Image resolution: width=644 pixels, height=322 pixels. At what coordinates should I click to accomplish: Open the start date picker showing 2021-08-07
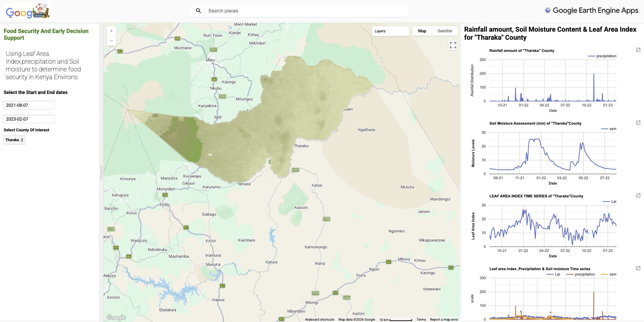click(29, 105)
